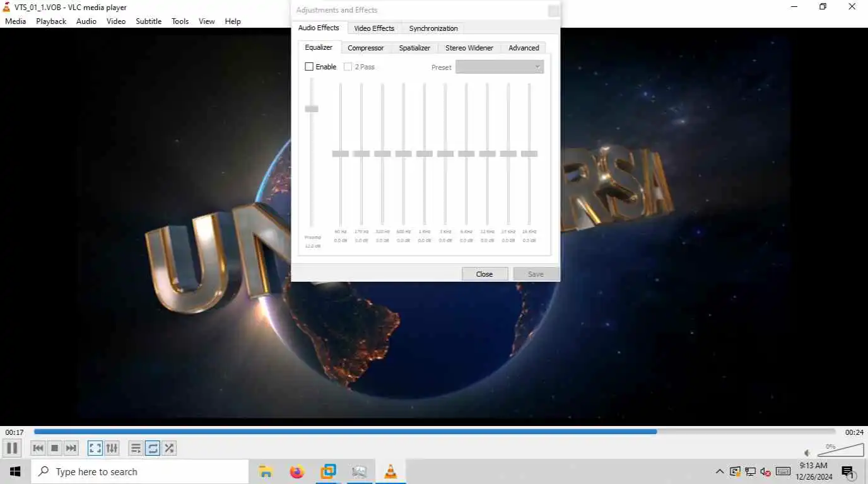Click the total time 00:24 label
Image resolution: width=868 pixels, height=484 pixels.
(854, 432)
